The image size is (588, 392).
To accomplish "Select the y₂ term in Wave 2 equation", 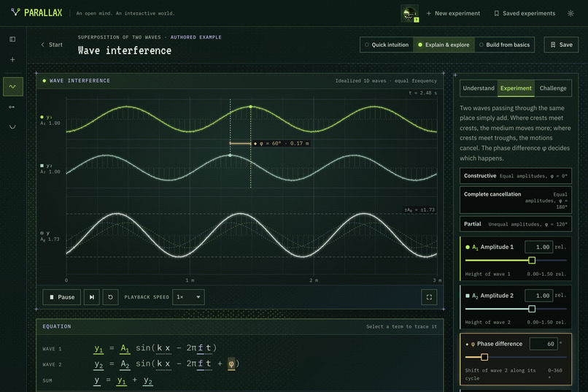I will point(98,364).
